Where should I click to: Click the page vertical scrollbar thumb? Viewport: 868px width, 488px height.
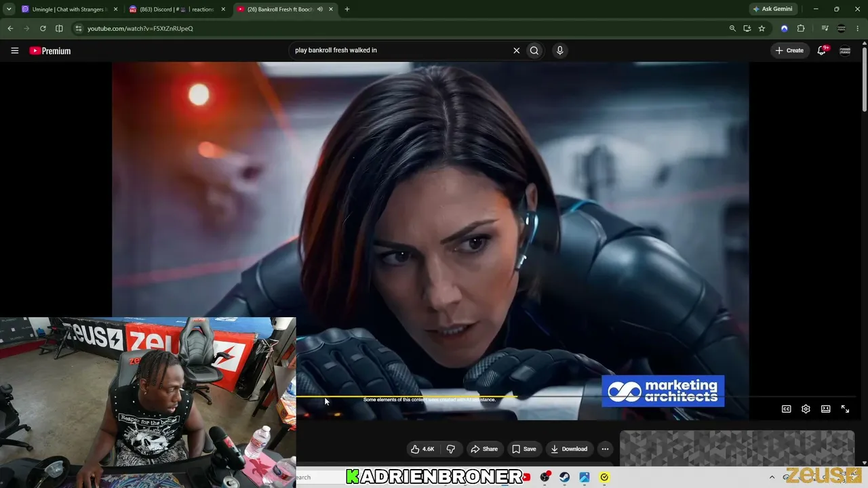click(864, 78)
